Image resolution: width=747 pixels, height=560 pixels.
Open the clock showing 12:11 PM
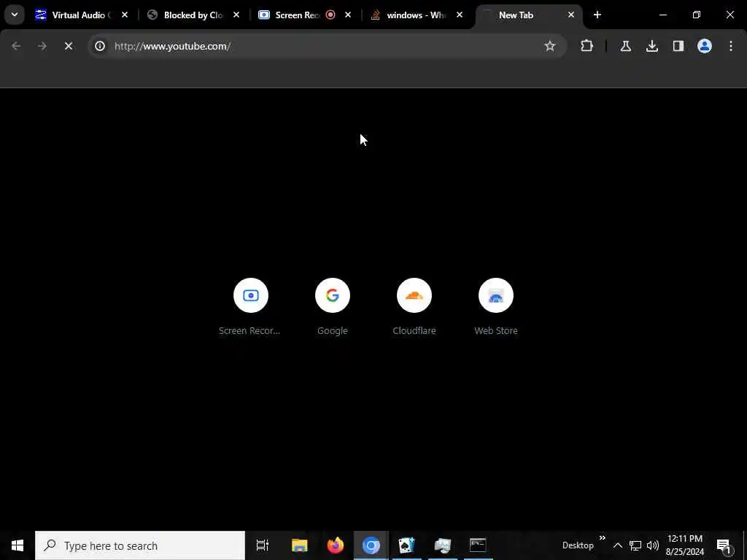coord(685,545)
